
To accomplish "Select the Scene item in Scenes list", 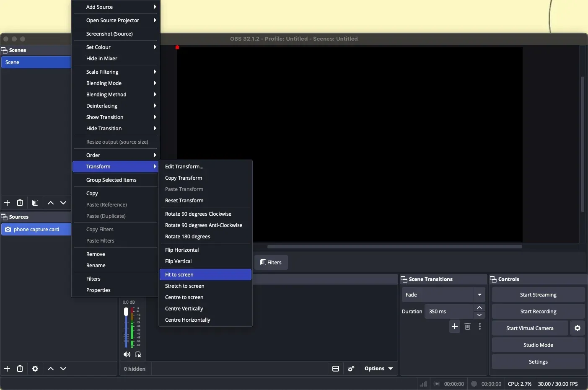I will 36,62.
